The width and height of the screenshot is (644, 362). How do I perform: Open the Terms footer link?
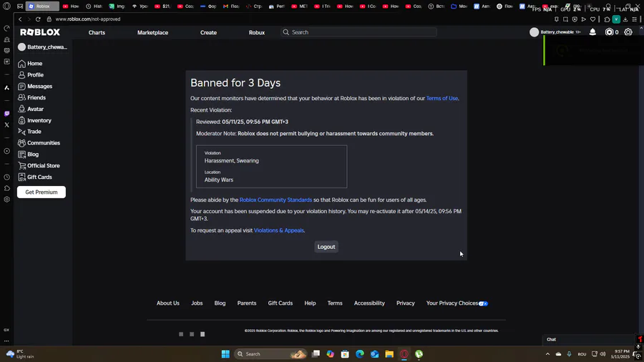pos(335,303)
